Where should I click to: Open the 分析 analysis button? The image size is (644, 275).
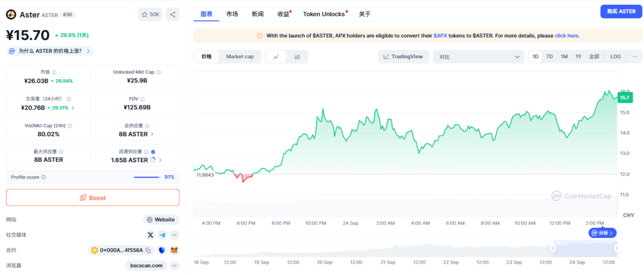click(602, 233)
